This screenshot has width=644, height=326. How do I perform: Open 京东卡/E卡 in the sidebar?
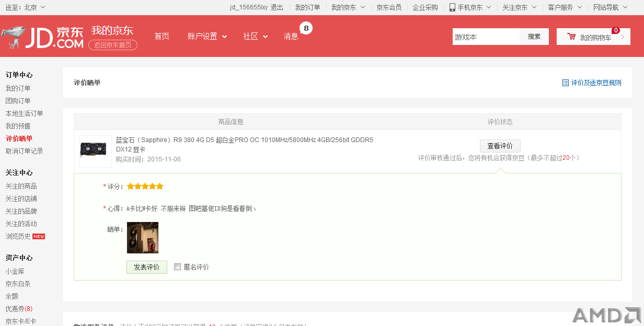tap(21, 321)
